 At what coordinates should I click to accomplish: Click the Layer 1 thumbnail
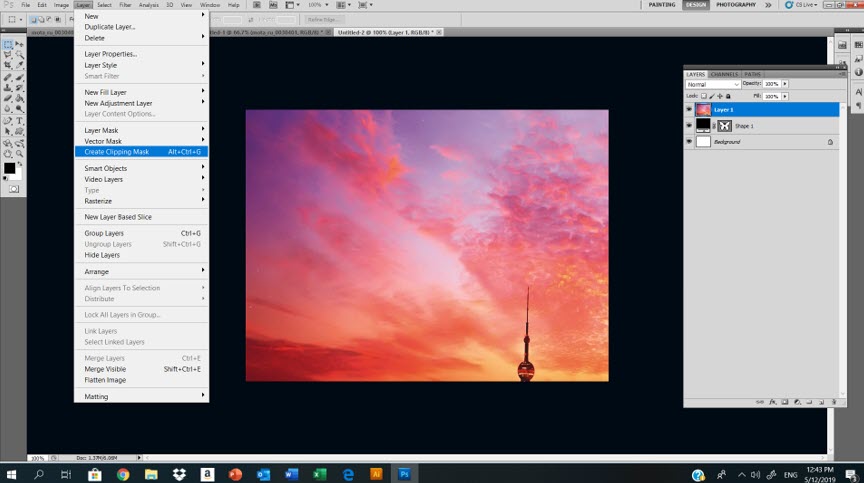(x=703, y=110)
